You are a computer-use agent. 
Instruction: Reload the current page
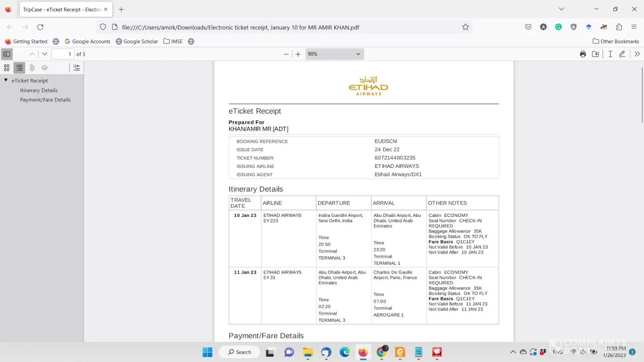[x=40, y=27]
